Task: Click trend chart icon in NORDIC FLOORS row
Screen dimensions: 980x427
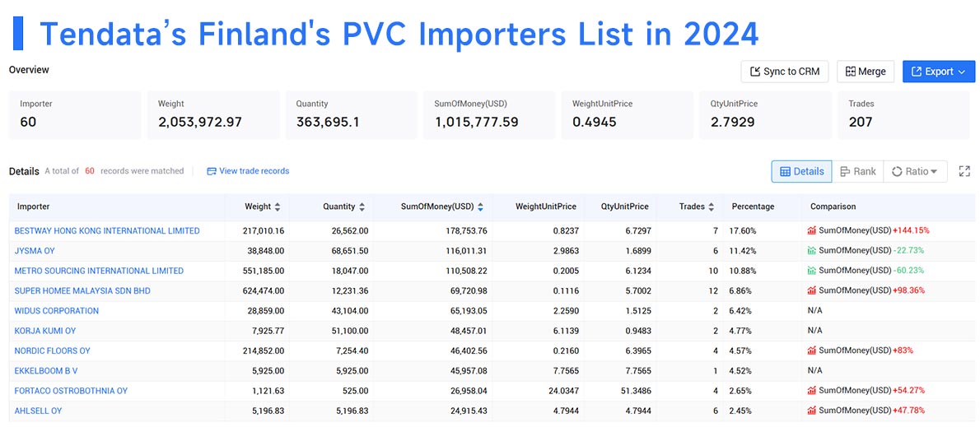Action: (812, 350)
